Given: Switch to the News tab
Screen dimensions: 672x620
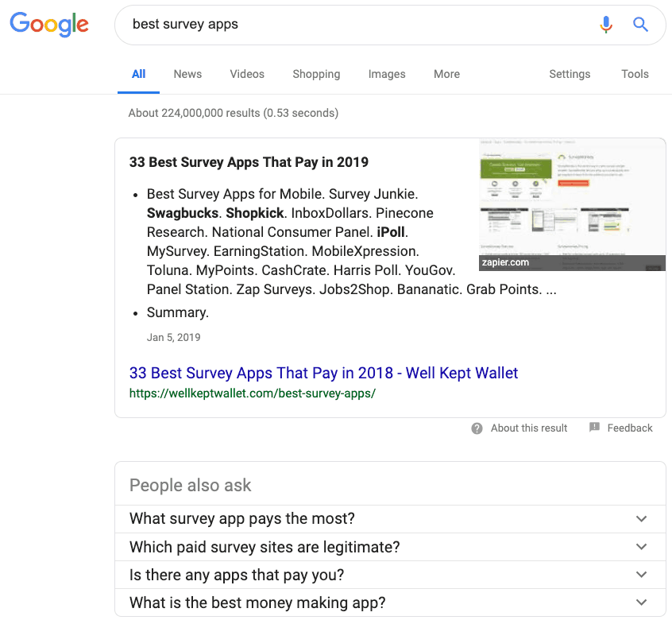Looking at the screenshot, I should (187, 74).
